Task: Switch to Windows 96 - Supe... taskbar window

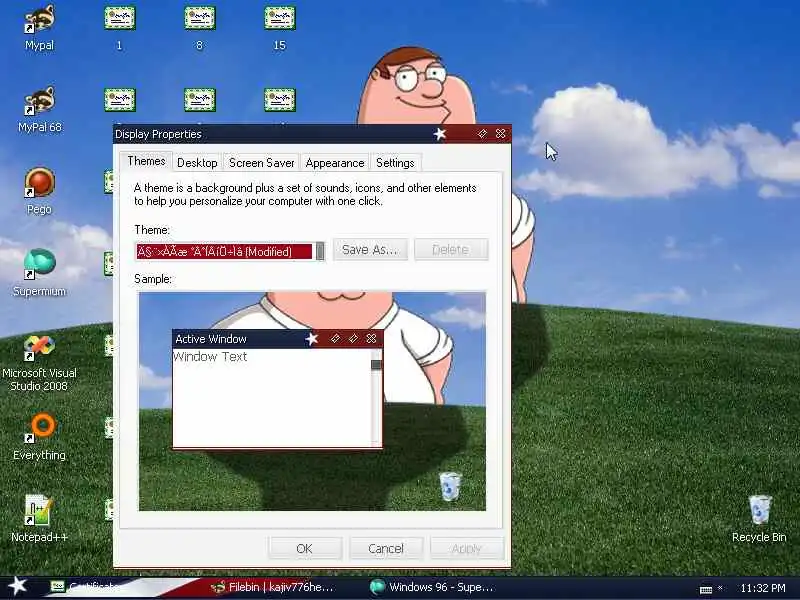Action: click(432, 587)
